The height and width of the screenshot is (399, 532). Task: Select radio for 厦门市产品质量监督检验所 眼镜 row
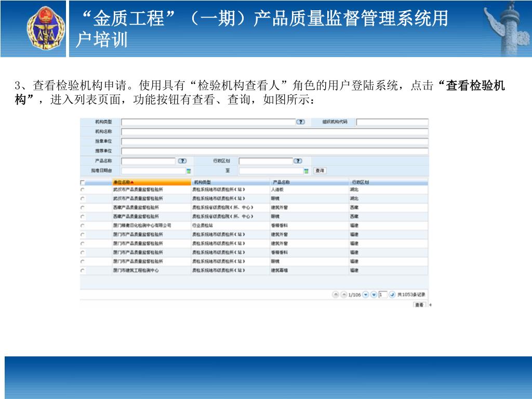(83, 262)
